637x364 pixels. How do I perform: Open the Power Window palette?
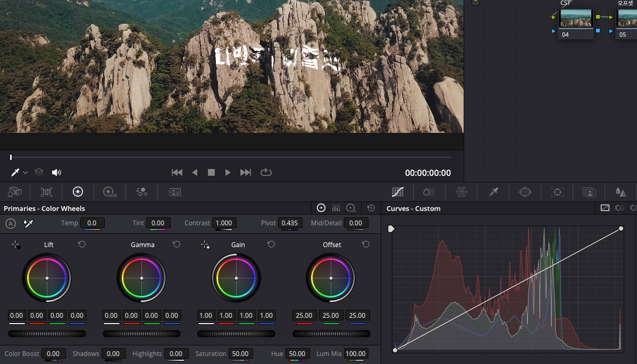(x=525, y=192)
